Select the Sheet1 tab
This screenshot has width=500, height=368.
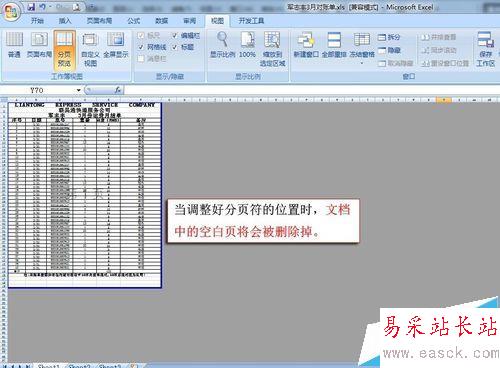[x=48, y=366]
